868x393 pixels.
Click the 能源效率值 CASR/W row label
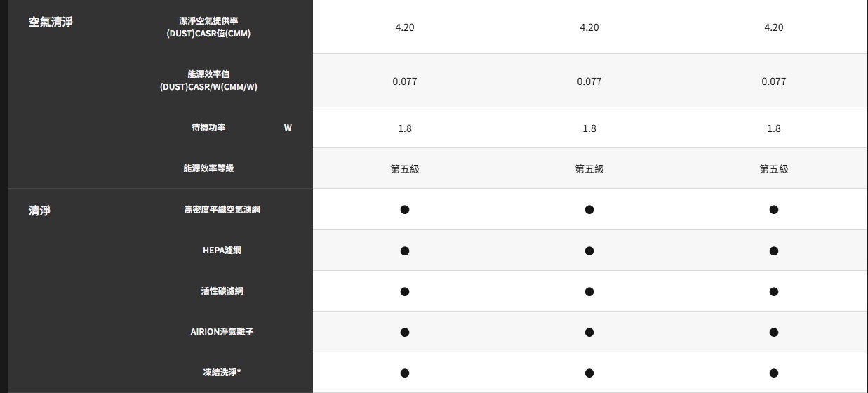(x=208, y=81)
